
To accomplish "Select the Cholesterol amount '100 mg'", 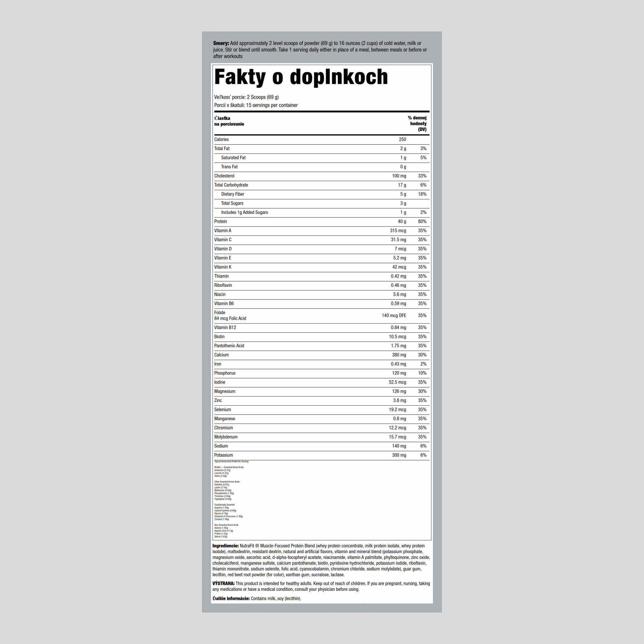I will 399,176.
